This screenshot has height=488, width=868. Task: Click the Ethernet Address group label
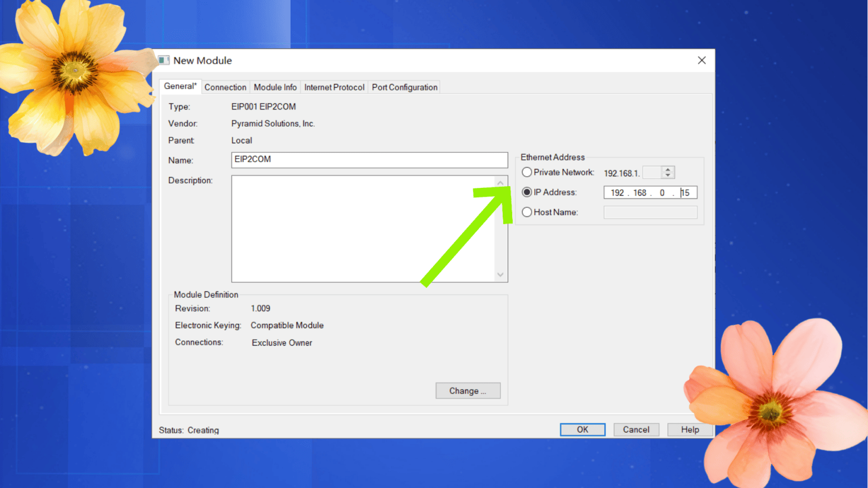click(x=553, y=157)
